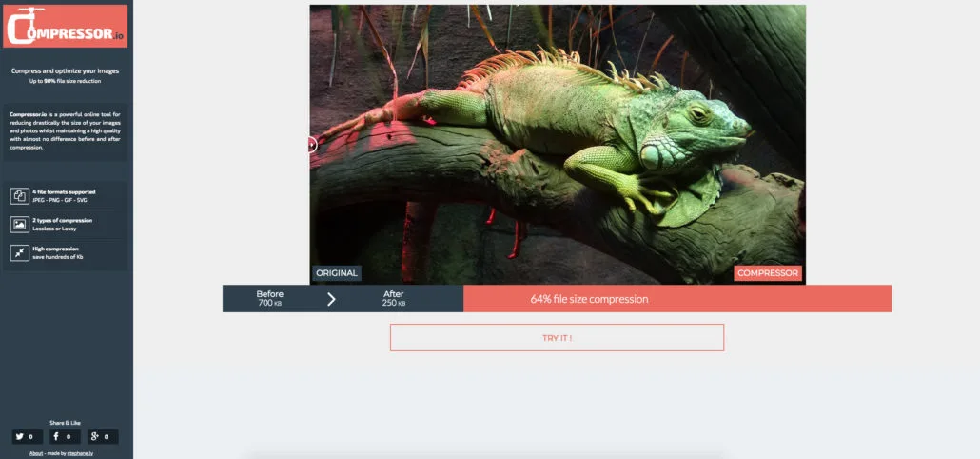Click "High compression" text
The height and width of the screenshot is (459, 980).
tap(55, 249)
